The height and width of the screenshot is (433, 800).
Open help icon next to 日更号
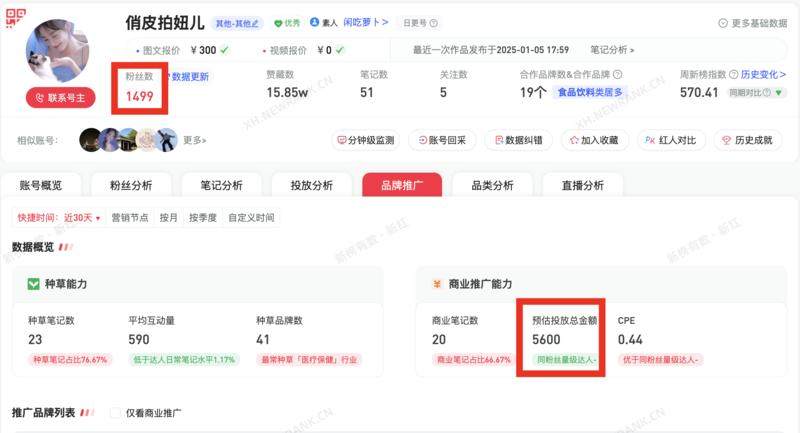pos(434,23)
